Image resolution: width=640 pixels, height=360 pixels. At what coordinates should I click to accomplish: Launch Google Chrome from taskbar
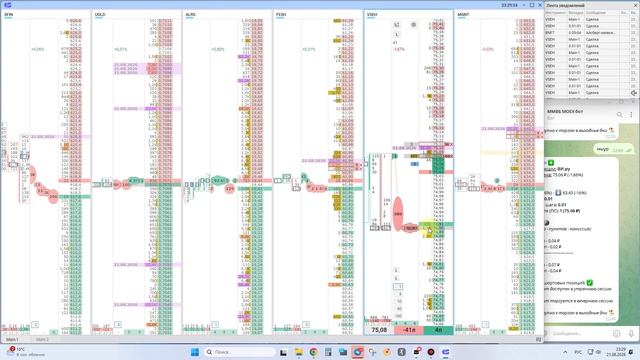pos(313,352)
